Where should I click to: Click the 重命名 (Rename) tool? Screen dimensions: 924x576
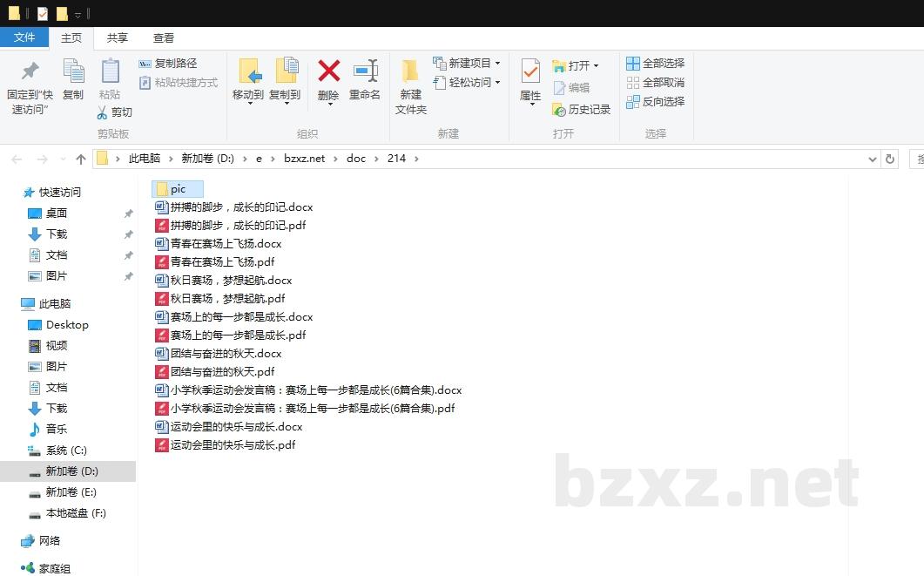pyautogui.click(x=364, y=83)
